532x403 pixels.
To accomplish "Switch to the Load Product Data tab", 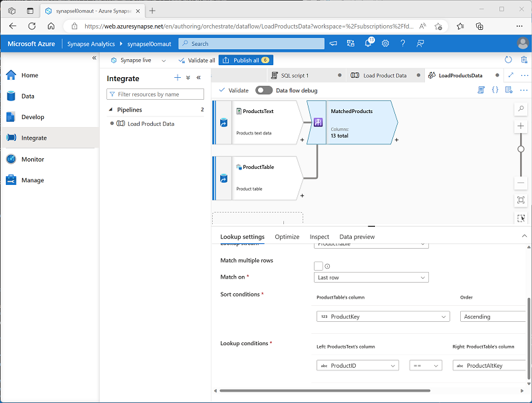I will point(385,76).
